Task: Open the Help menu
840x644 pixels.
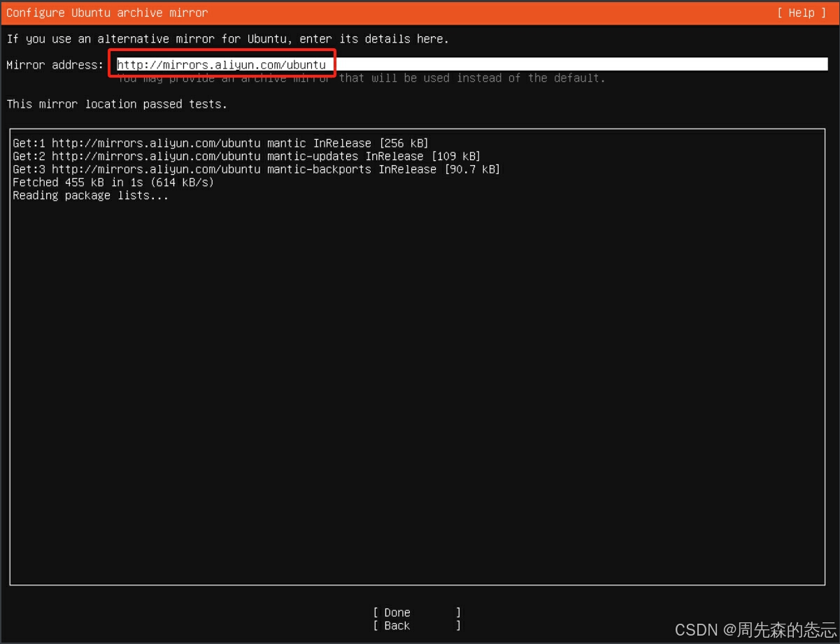Action: coord(801,13)
